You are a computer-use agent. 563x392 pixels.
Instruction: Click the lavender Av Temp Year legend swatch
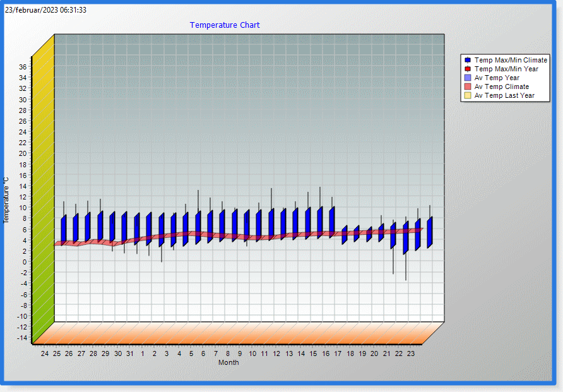pyautogui.click(x=468, y=78)
